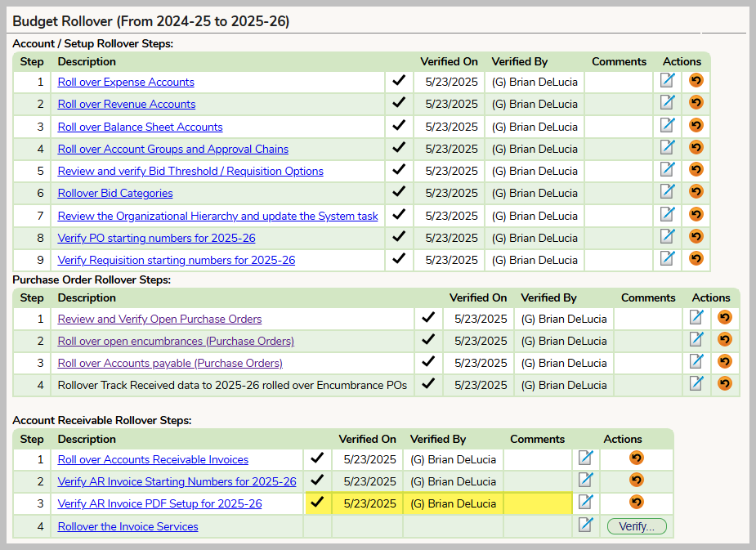Edit comments for Bid Threshold / Requisition Options
The width and height of the screenshot is (756, 550).
pos(667,170)
